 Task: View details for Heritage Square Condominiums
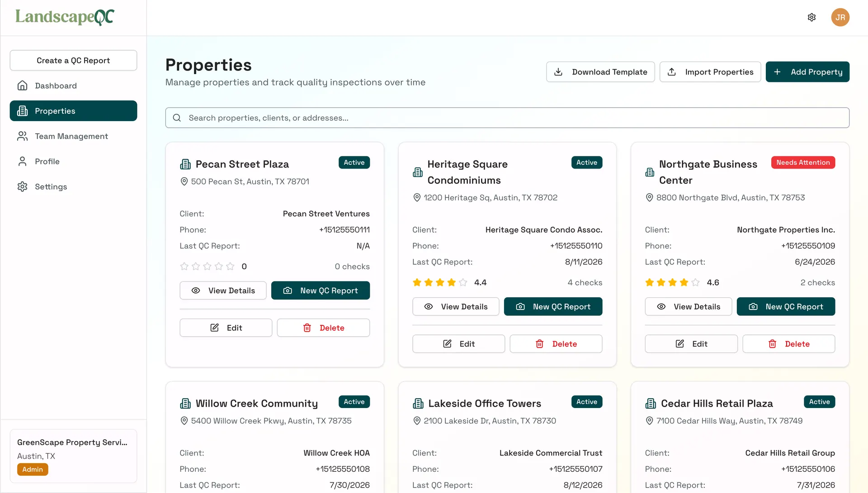click(456, 307)
